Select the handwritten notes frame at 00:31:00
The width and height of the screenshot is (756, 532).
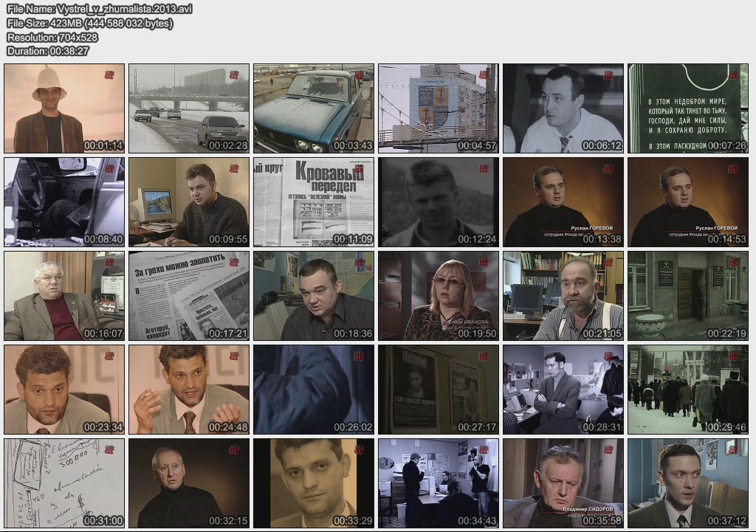(64, 483)
